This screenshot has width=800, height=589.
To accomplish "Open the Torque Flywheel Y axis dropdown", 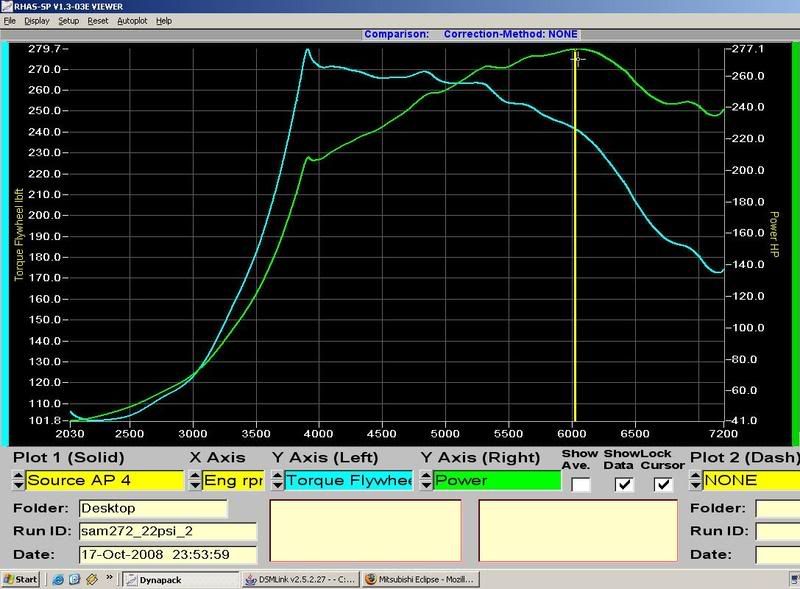I will (x=348, y=480).
